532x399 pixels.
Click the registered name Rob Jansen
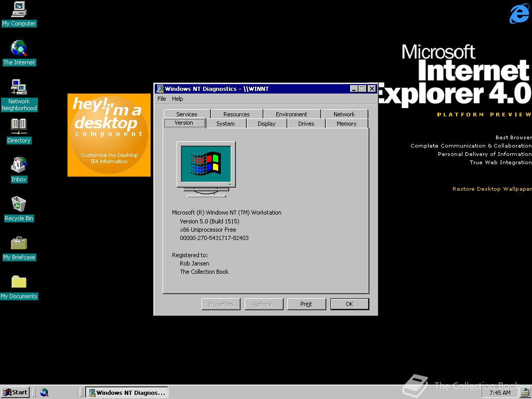(194, 263)
